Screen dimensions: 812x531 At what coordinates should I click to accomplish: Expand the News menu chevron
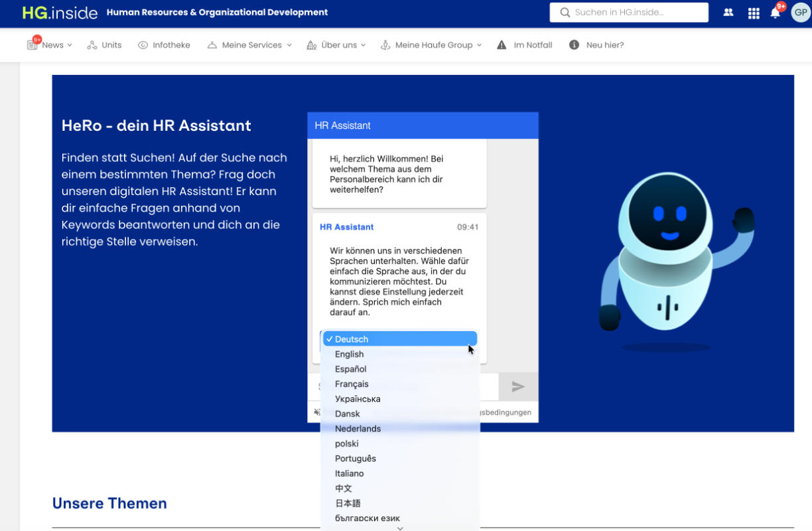click(x=70, y=45)
